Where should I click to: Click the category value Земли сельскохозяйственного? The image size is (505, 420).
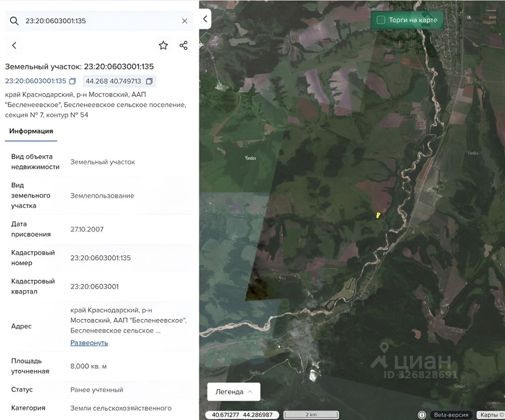[x=121, y=408]
